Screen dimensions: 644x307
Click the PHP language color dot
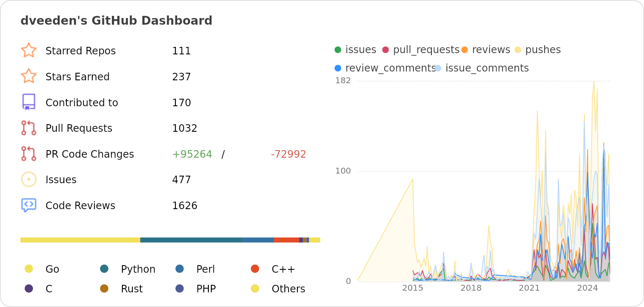point(180,288)
